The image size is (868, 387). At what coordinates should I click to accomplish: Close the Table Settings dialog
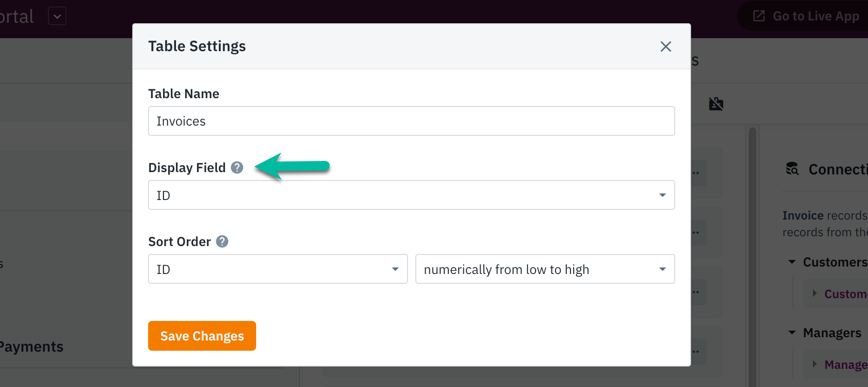665,47
